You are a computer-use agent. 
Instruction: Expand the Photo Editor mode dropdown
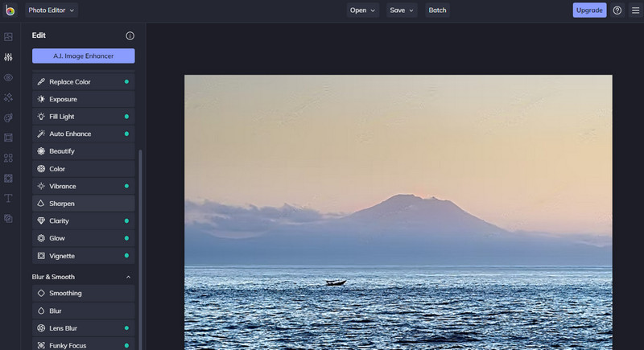(x=52, y=10)
